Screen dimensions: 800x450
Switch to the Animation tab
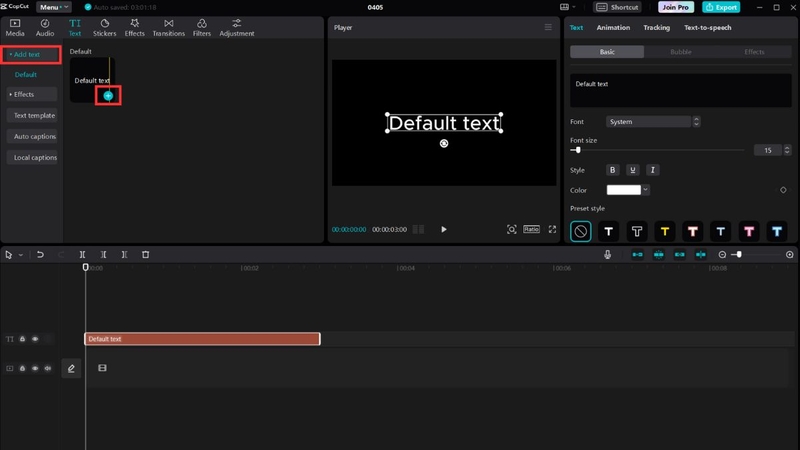pyautogui.click(x=613, y=28)
